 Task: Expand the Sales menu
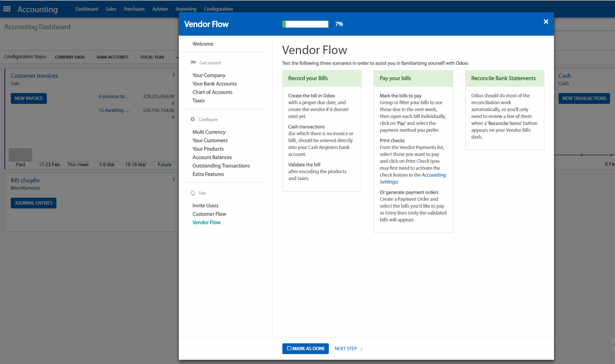tap(111, 9)
